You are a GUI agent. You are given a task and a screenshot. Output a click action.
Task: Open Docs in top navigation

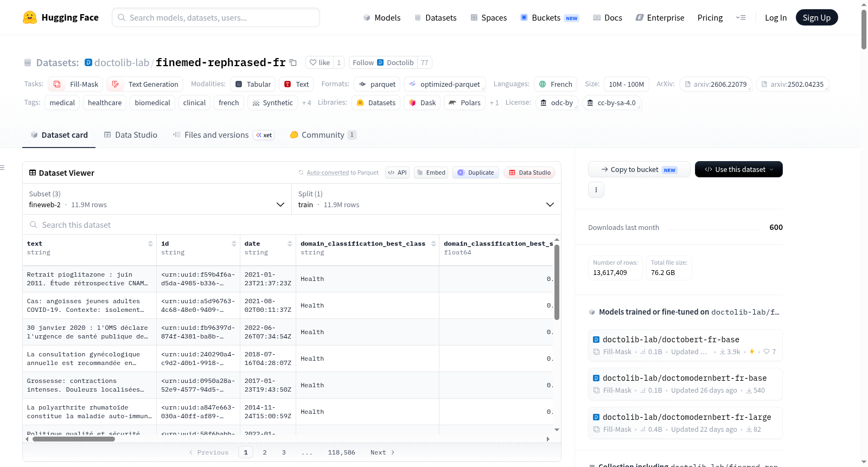click(608, 17)
